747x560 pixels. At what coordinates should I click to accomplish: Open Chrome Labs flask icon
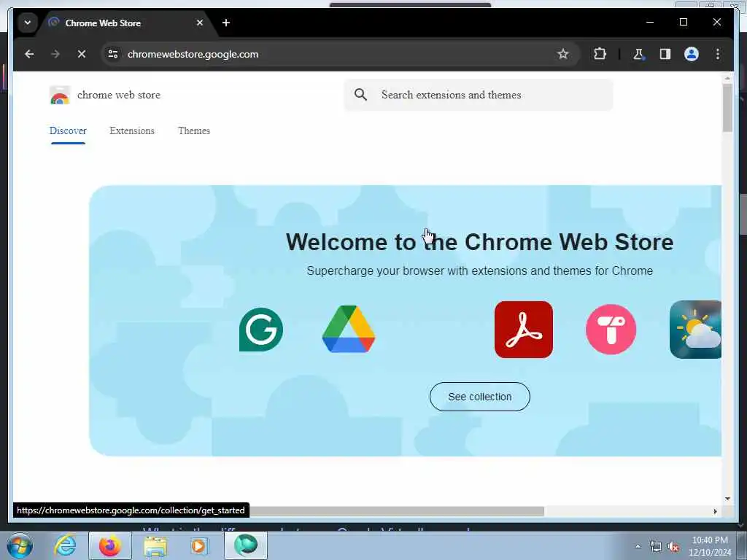tap(638, 54)
